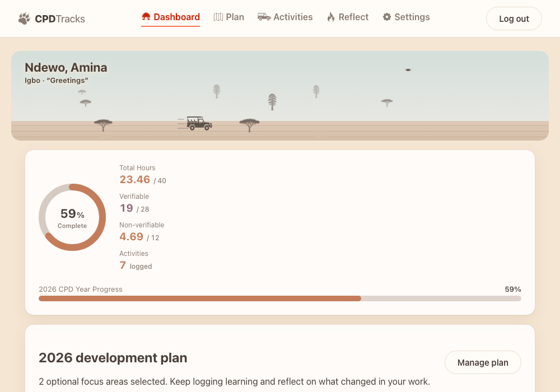Open the Dashboard tab

(170, 17)
